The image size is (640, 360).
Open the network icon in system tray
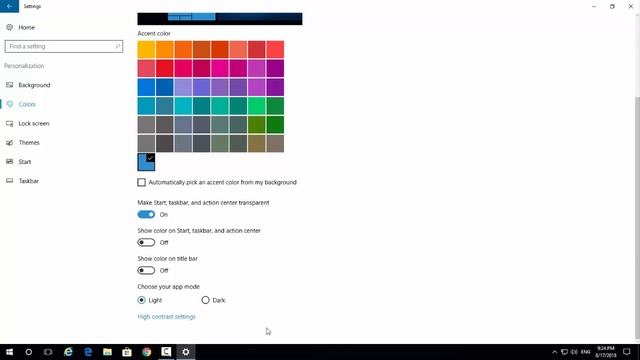pos(564,352)
